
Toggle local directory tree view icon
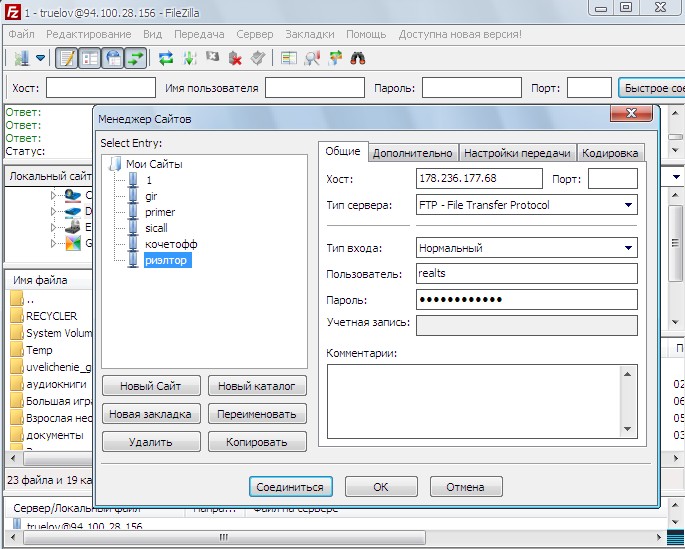coord(90,58)
